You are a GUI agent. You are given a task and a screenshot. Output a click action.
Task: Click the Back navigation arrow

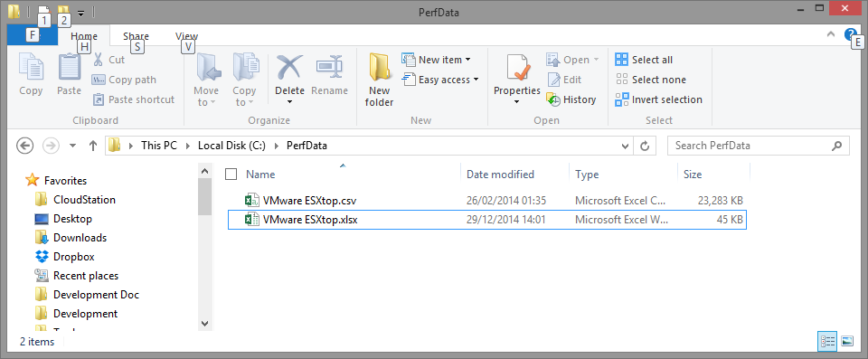point(25,146)
